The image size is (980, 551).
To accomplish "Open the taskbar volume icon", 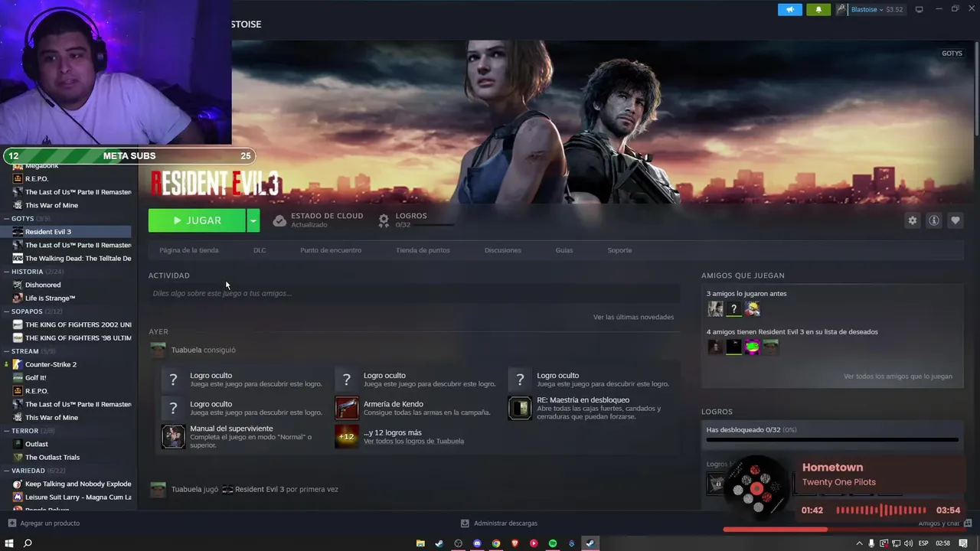I will 909,543.
